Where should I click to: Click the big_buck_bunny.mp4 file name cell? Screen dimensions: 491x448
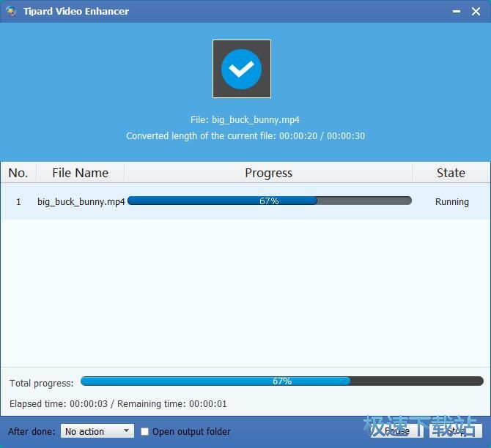tap(81, 201)
